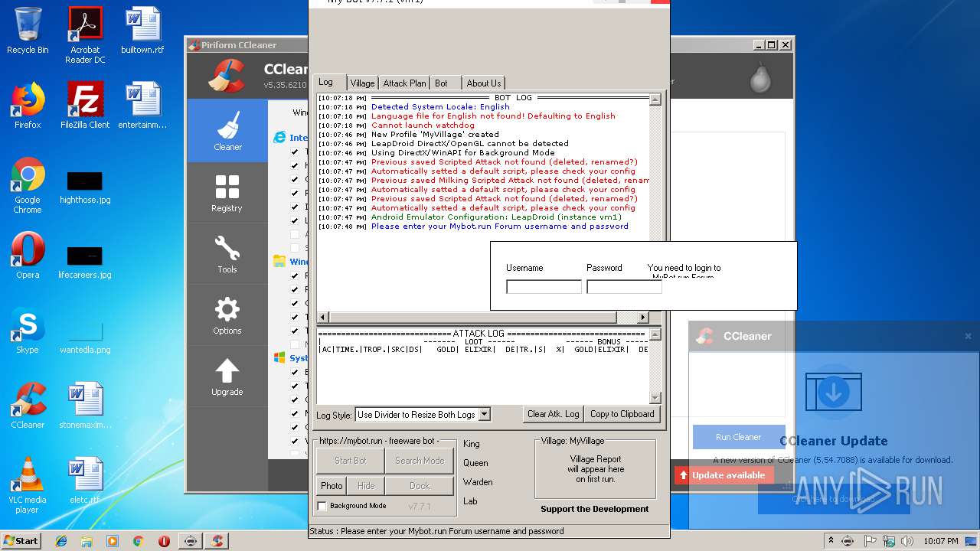Viewport: 980px width, 551px height.
Task: Click the red Update available button
Action: click(723, 475)
